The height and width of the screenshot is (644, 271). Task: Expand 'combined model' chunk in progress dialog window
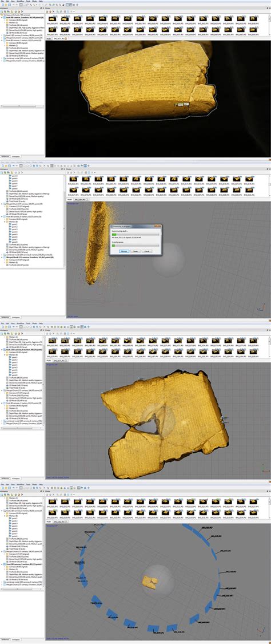(1, 255)
